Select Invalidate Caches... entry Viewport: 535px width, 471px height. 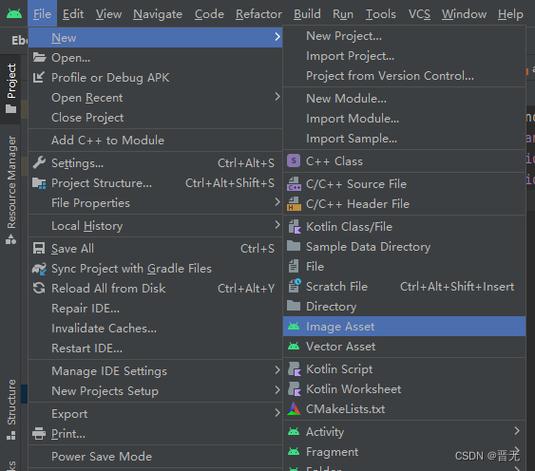(155, 328)
